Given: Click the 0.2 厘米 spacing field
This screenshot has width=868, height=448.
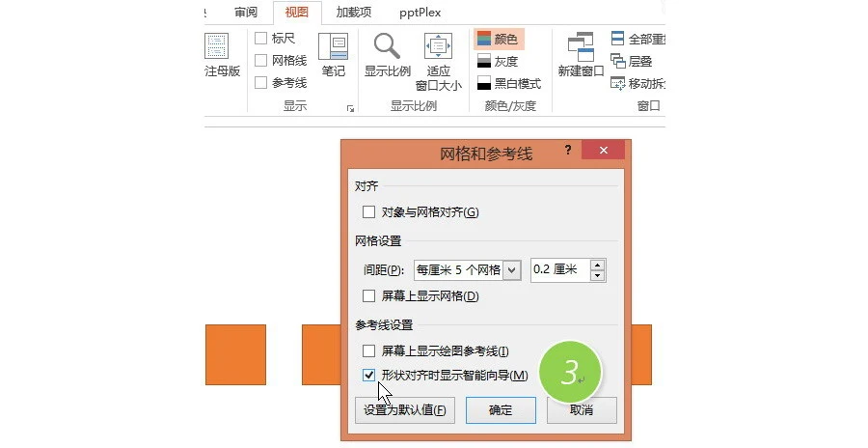Looking at the screenshot, I should (x=560, y=270).
